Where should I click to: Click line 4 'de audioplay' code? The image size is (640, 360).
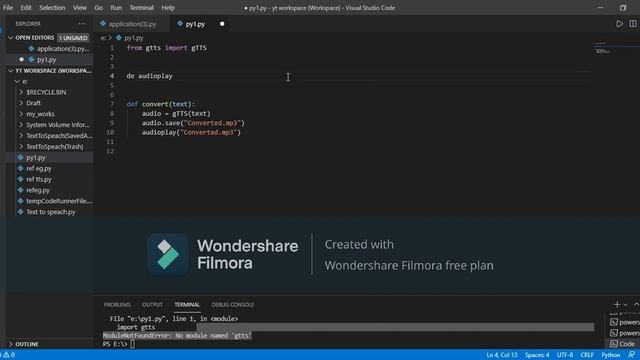[x=149, y=76]
